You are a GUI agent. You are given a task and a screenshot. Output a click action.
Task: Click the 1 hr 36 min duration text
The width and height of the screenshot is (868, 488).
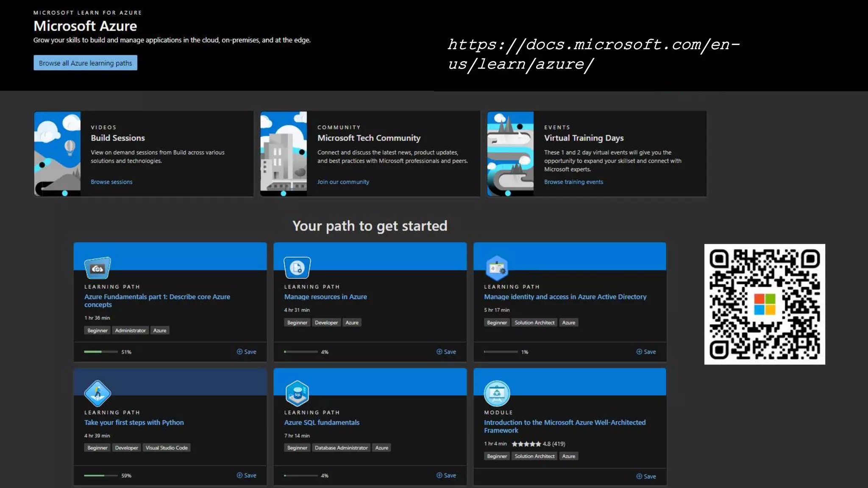click(97, 318)
